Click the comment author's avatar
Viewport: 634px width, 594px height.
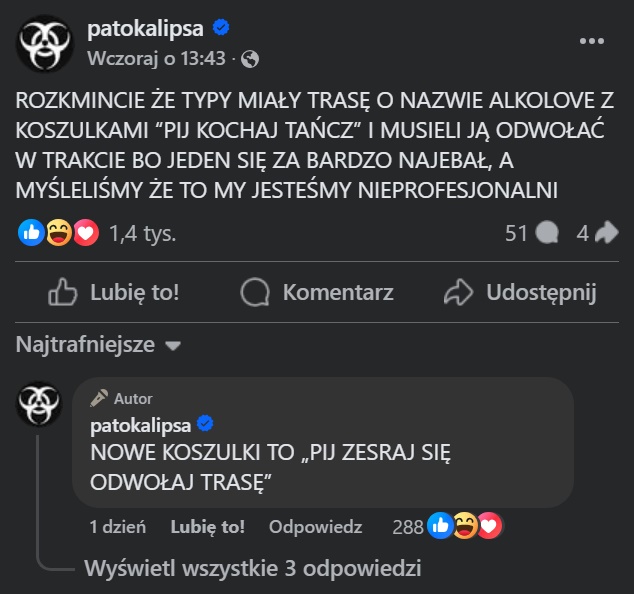[39, 406]
